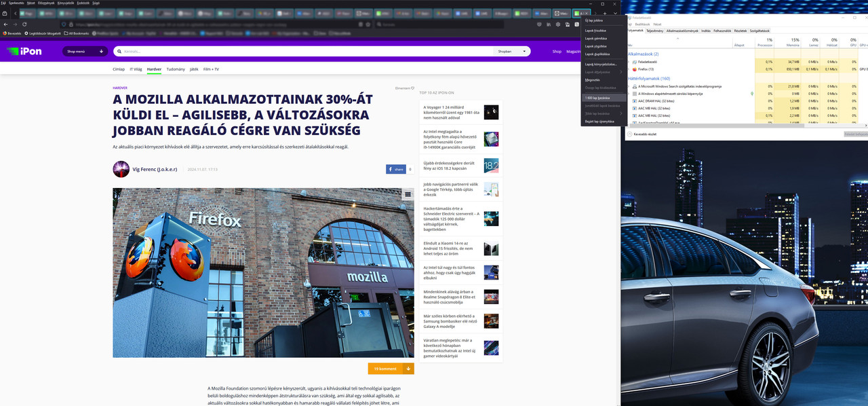
Task: Open Firefox View icon left of tab strip
Action: coord(5,14)
